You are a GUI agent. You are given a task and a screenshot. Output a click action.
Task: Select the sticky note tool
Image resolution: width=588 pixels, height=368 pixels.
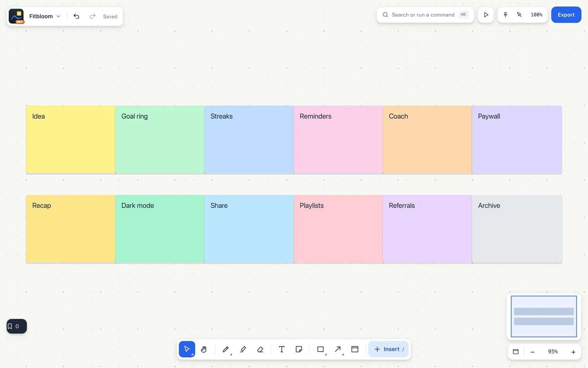(299, 349)
